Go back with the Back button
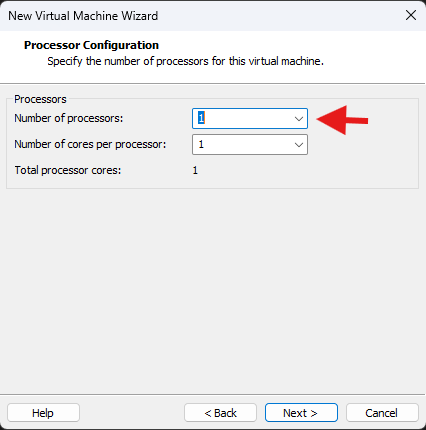 [220, 413]
